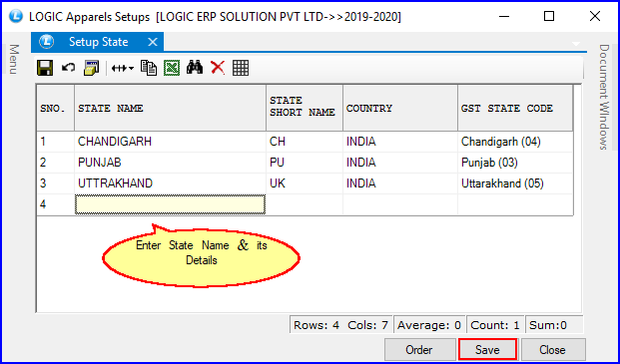620x364 pixels.
Task: Open find with the binoculars icon
Action: tap(195, 68)
